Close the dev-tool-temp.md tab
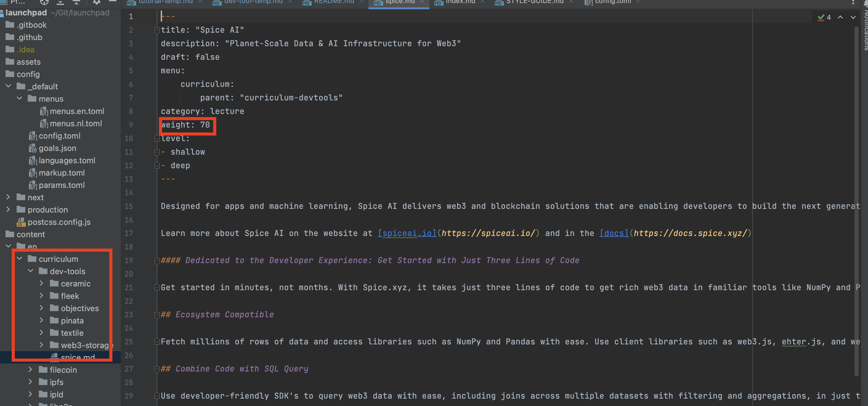 (290, 2)
